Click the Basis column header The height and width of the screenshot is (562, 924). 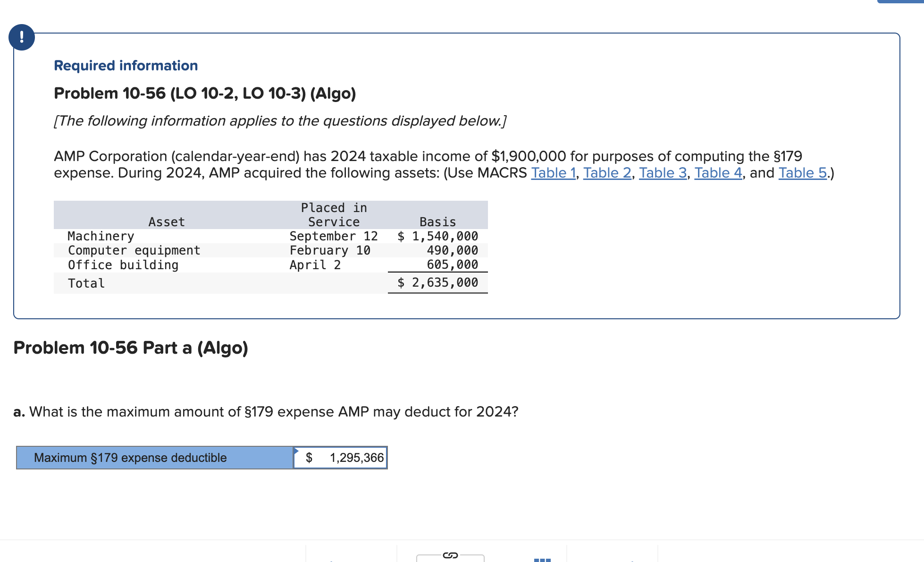(x=437, y=221)
